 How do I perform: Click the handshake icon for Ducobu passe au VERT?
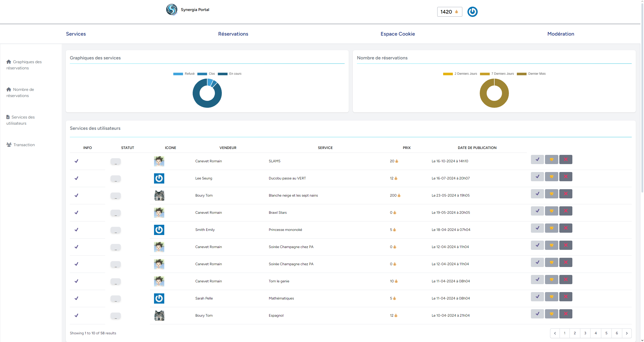(x=552, y=176)
